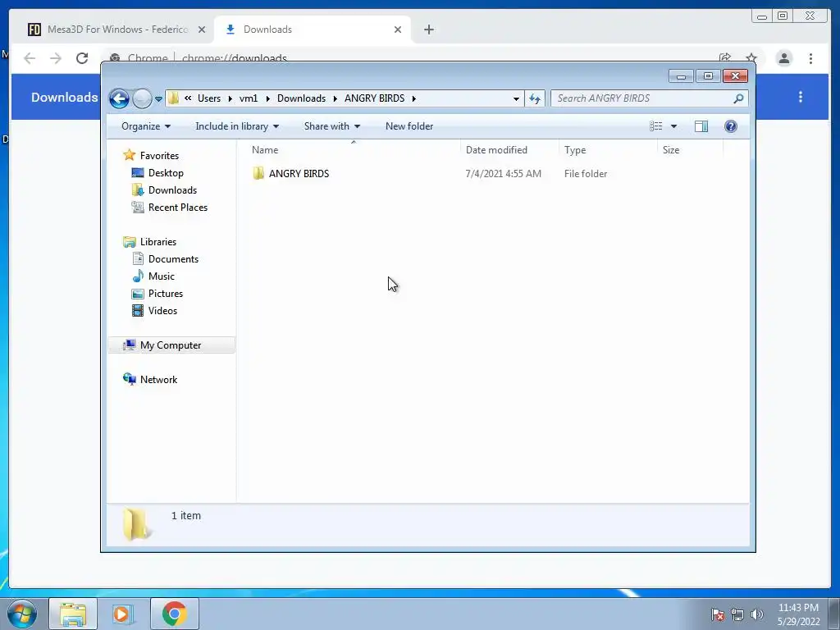Close the Mesa3D For Windows tab
This screenshot has width=840, height=630.
click(202, 30)
